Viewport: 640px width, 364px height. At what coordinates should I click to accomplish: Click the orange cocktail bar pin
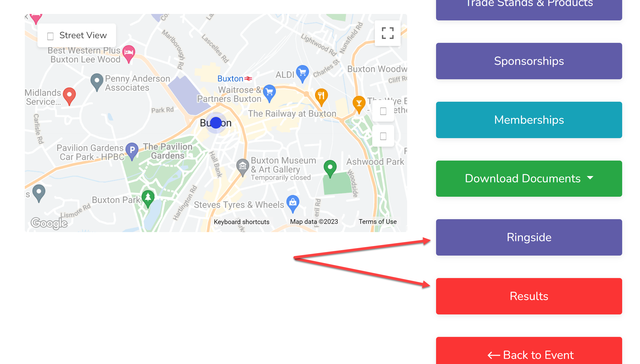click(359, 105)
